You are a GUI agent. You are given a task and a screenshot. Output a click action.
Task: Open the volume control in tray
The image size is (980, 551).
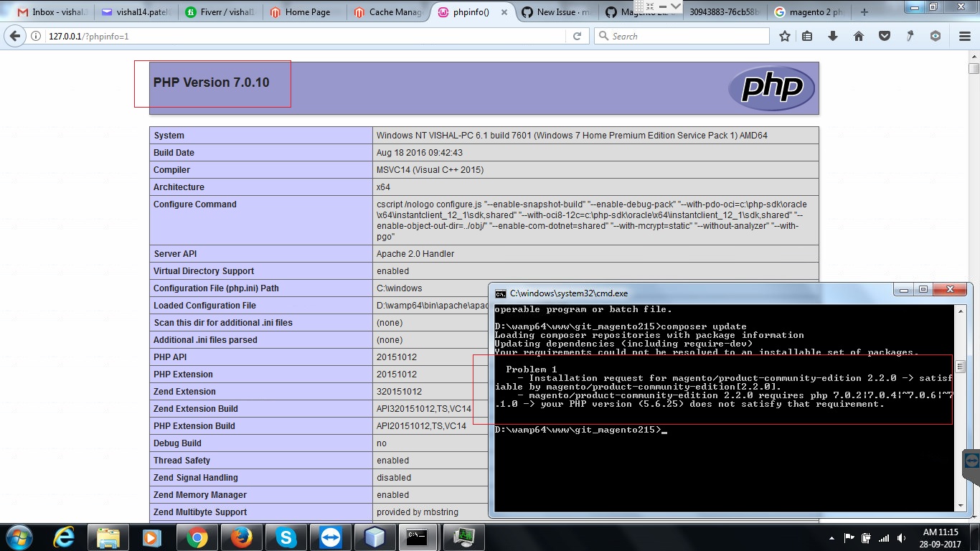point(901,538)
